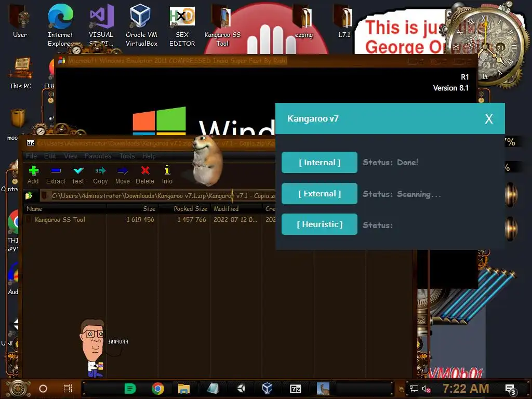This screenshot has width=532, height=399.
Task: Open the This PC desktop icon
Action: (20, 73)
